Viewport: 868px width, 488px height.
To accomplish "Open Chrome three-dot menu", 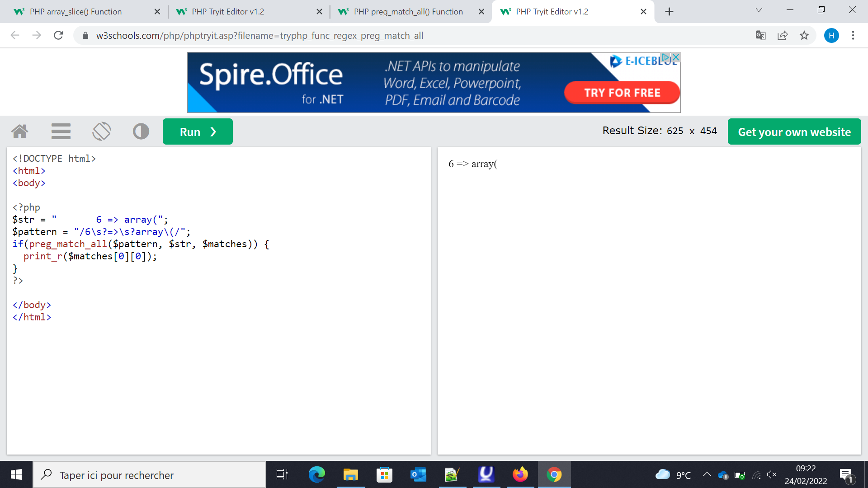I will click(x=853, y=35).
